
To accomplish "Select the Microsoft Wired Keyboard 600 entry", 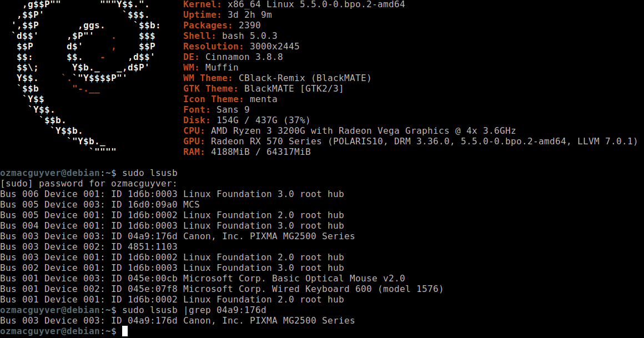I will point(222,289).
